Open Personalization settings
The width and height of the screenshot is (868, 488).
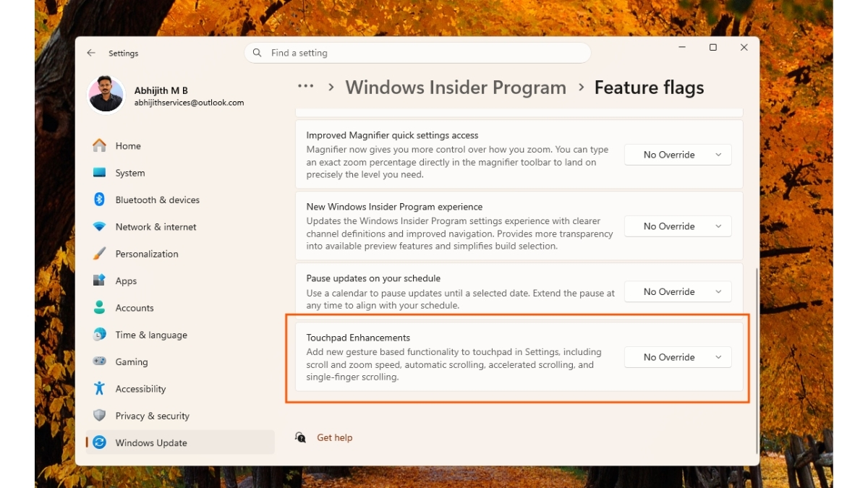click(180, 254)
